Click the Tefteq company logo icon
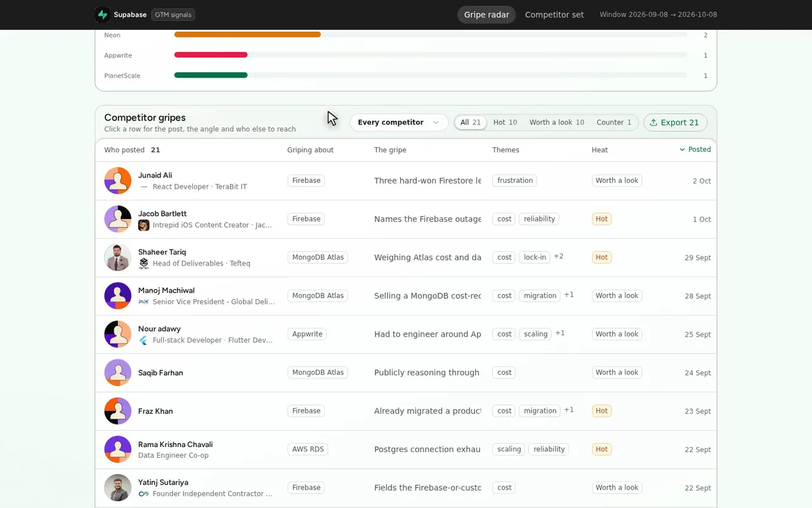Screen dimensions: 812x508 coord(143,264)
